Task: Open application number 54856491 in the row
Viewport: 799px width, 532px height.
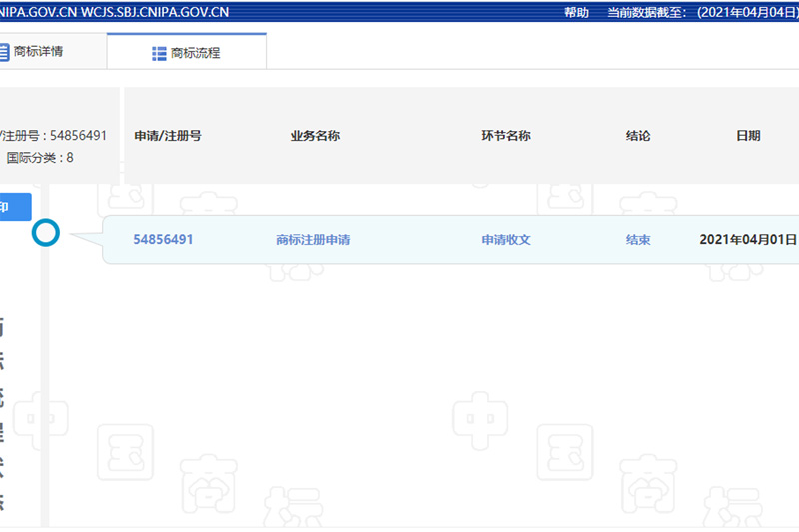Action: coord(163,240)
